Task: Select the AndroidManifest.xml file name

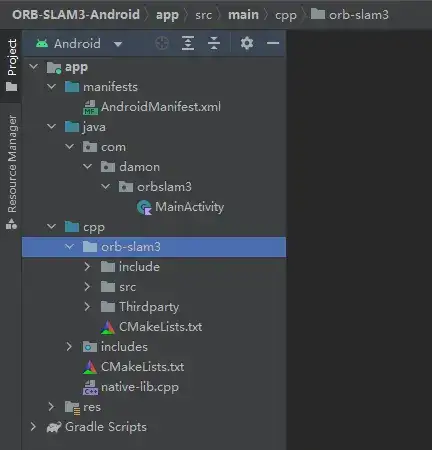Action: 161,107
